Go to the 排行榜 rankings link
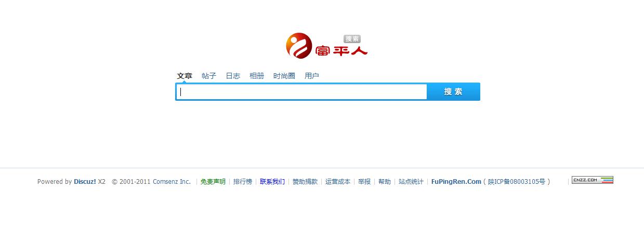This screenshot has height=242, width=644. tap(243, 182)
